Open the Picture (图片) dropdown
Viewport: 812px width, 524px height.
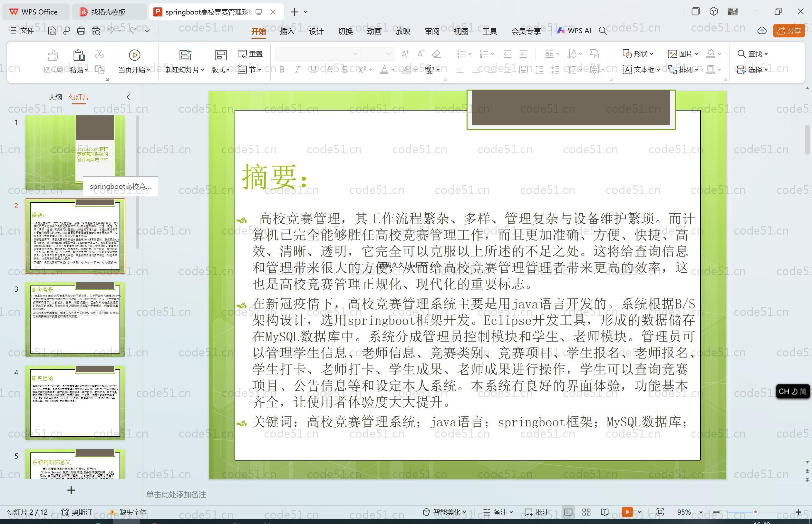tap(683, 54)
